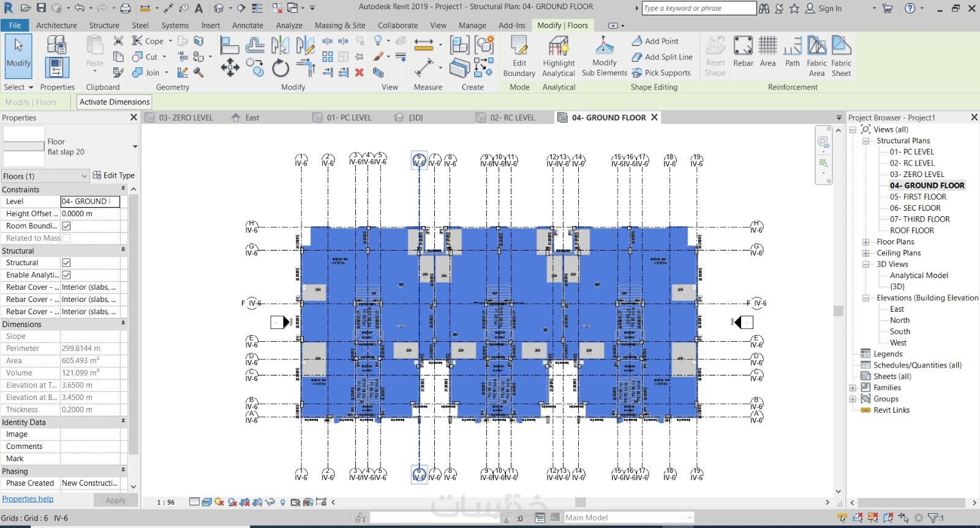Expand the Ceiling Plans tree node
The height and width of the screenshot is (528, 980).
pos(866,253)
